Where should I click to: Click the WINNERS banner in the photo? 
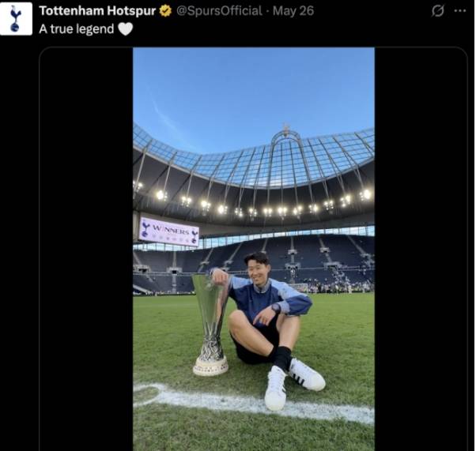pos(169,231)
